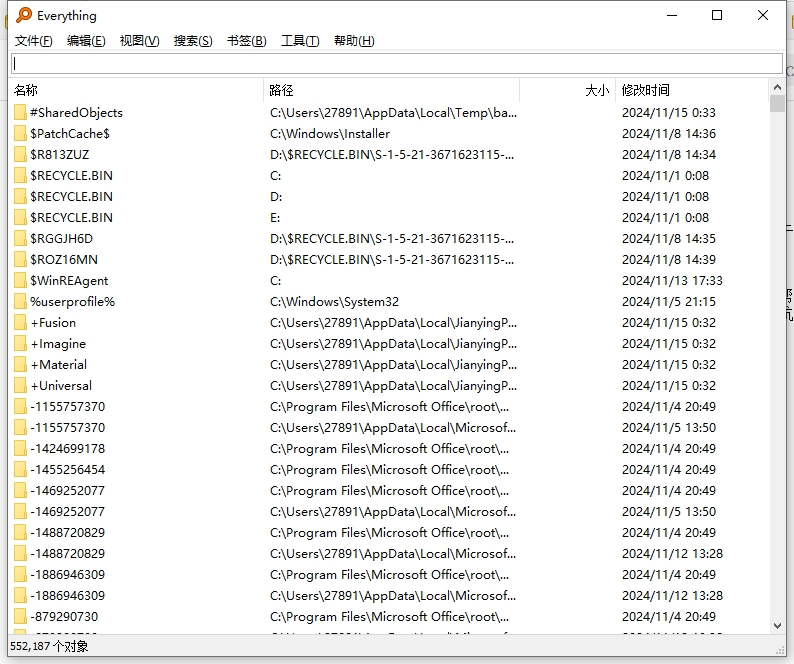Image resolution: width=794 pixels, height=664 pixels.
Task: Click the 552,187 个对象 status text
Action: pyautogui.click(x=49, y=646)
